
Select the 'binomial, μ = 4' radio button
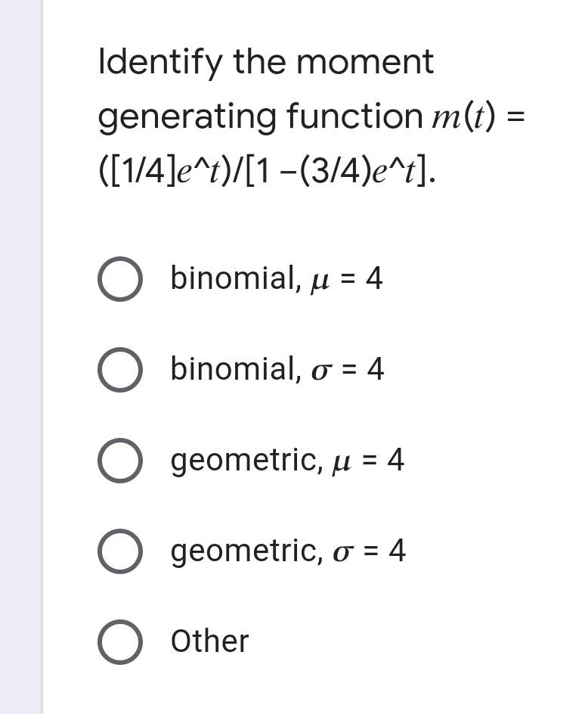(121, 279)
